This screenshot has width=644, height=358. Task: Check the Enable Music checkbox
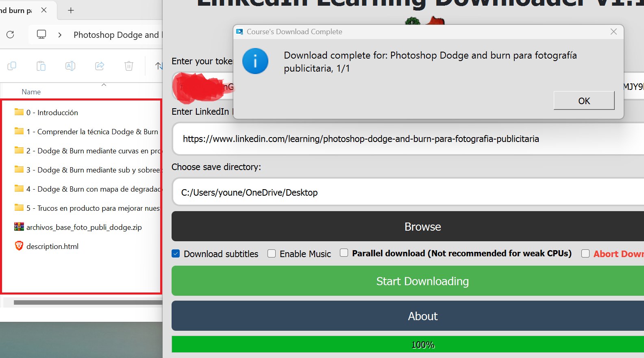(272, 253)
